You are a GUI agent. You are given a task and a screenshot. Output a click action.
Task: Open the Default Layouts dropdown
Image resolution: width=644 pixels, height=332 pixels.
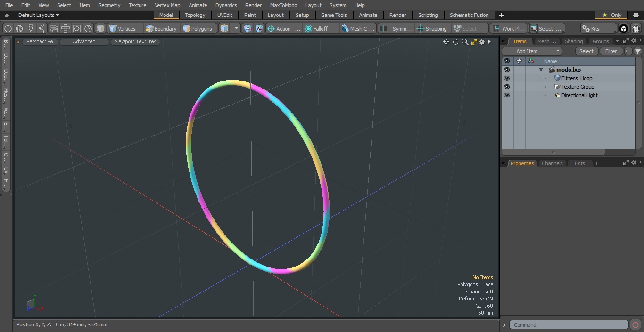(x=39, y=15)
